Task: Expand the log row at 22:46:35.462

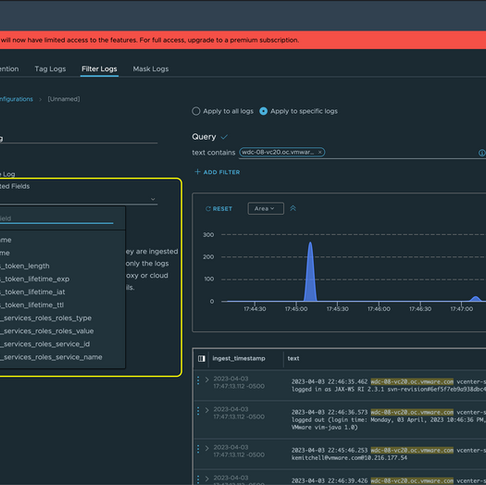Action: coord(207,379)
